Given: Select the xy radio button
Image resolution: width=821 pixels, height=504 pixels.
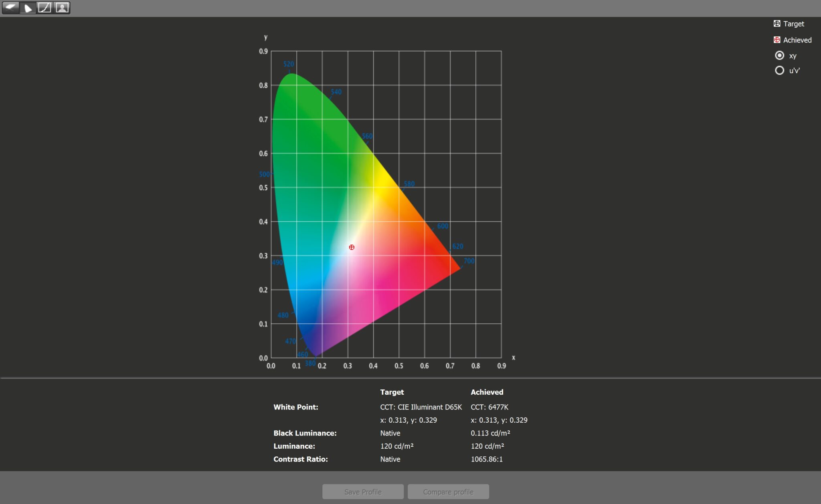Looking at the screenshot, I should [779, 55].
